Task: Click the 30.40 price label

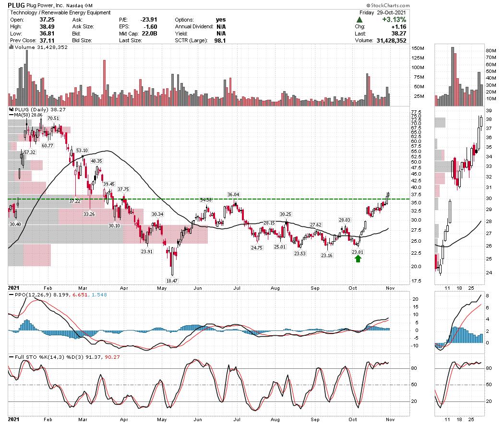Action: [15, 224]
